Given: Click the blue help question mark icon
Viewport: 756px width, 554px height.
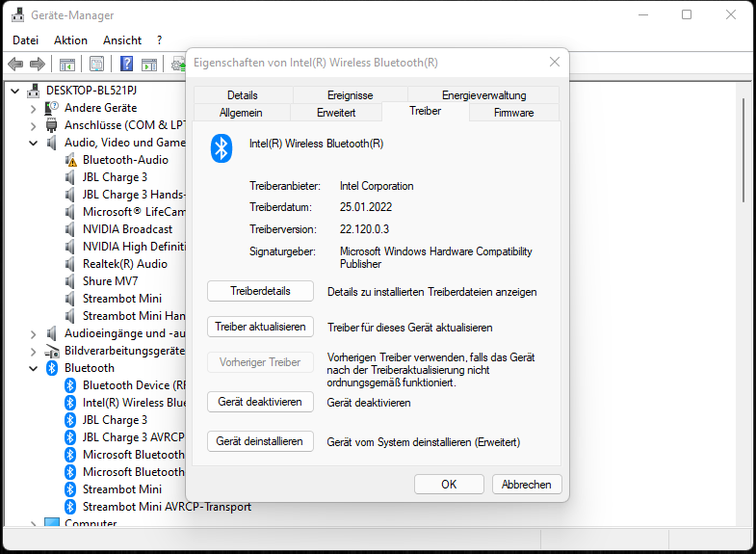Looking at the screenshot, I should pyautogui.click(x=126, y=64).
